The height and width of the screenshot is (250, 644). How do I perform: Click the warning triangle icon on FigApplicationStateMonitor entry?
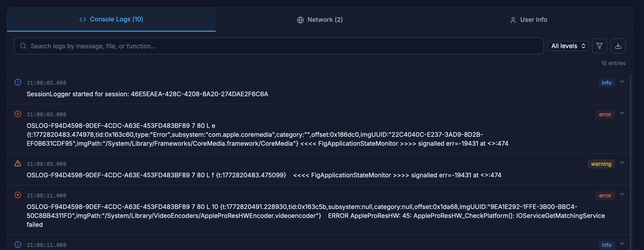tap(18, 163)
